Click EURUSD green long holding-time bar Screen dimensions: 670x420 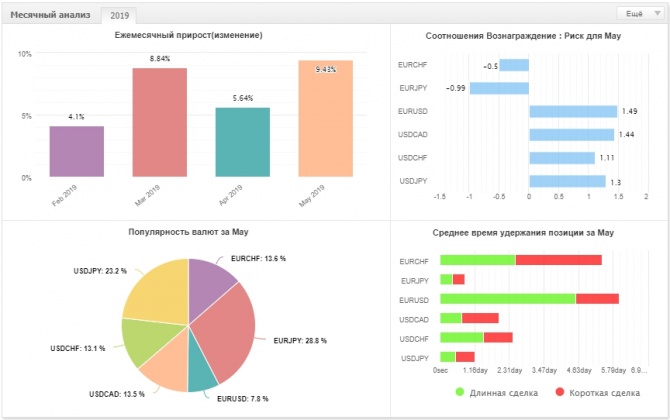point(508,299)
